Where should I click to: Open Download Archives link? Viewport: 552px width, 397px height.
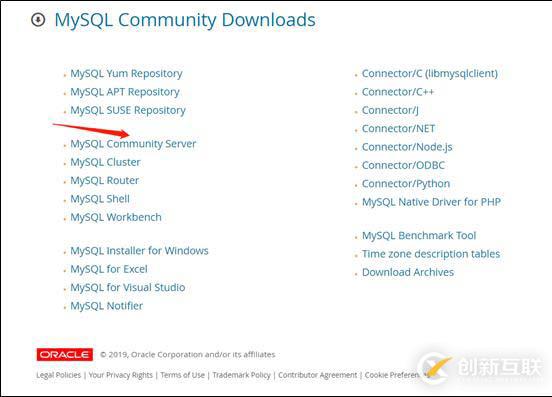click(408, 272)
